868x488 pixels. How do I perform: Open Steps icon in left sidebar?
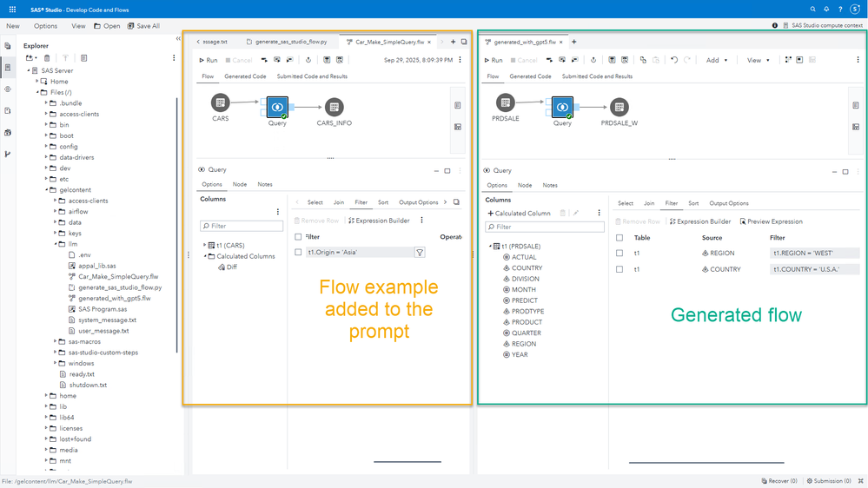tap(8, 89)
